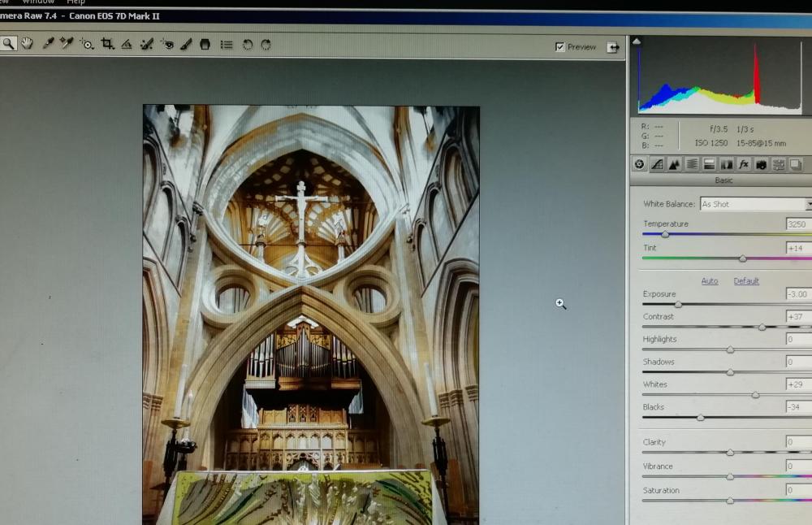Activate the Straighten tool

(127, 45)
